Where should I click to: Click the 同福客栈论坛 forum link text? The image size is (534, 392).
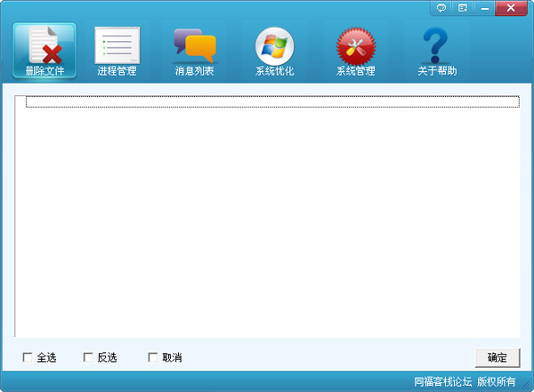pyautogui.click(x=442, y=382)
